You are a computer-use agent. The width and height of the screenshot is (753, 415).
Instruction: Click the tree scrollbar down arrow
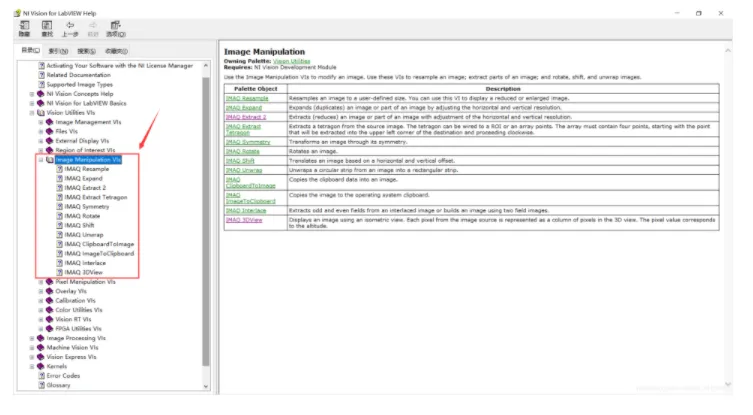coord(206,386)
